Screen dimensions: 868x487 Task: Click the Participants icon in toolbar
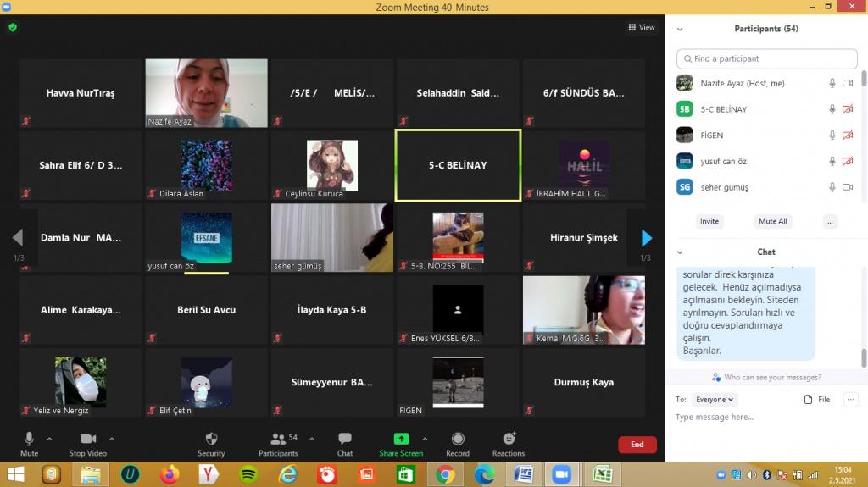point(278,439)
